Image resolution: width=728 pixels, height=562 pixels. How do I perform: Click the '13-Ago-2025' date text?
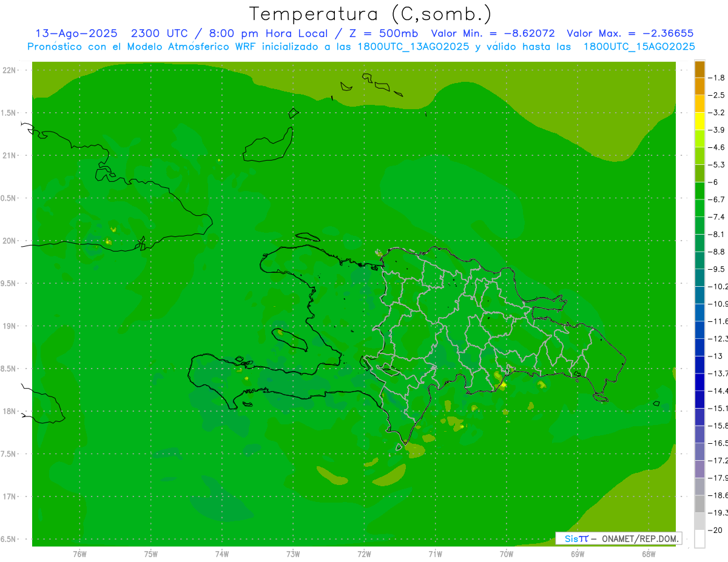point(76,33)
